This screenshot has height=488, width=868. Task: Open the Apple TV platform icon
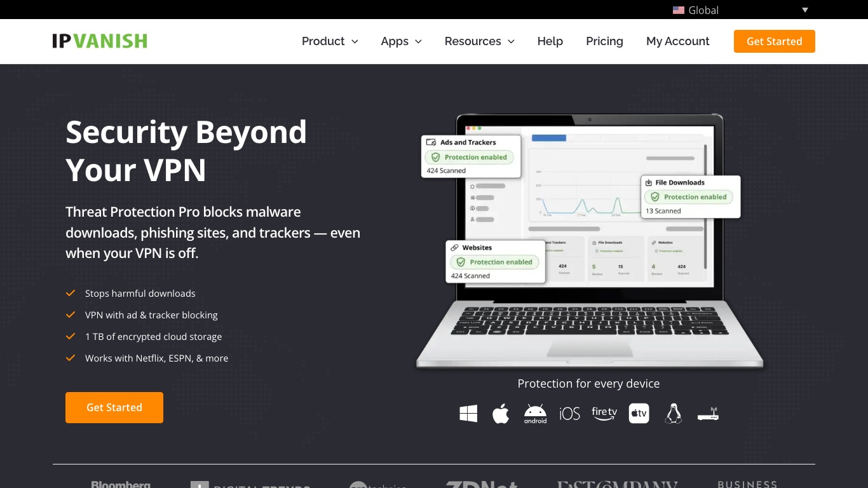coord(639,414)
